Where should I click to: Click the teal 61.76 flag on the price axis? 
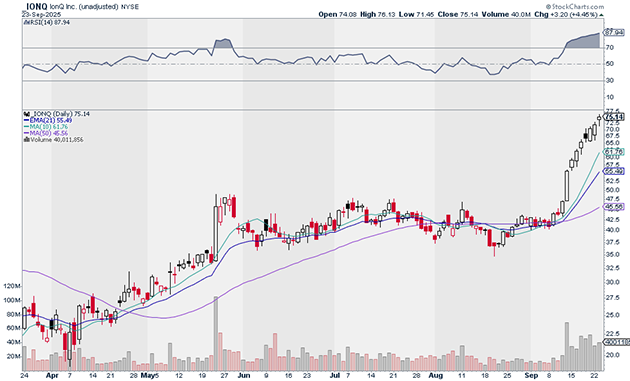(615, 152)
